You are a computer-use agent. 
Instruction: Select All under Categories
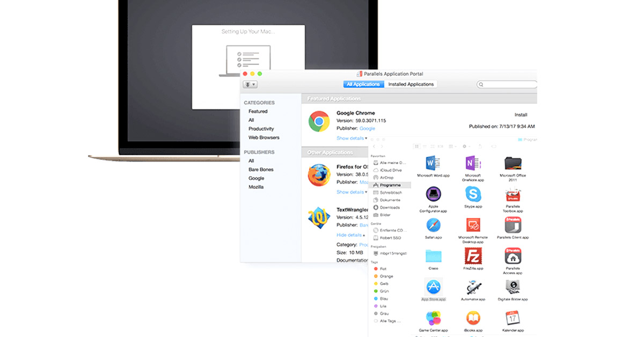click(x=251, y=120)
